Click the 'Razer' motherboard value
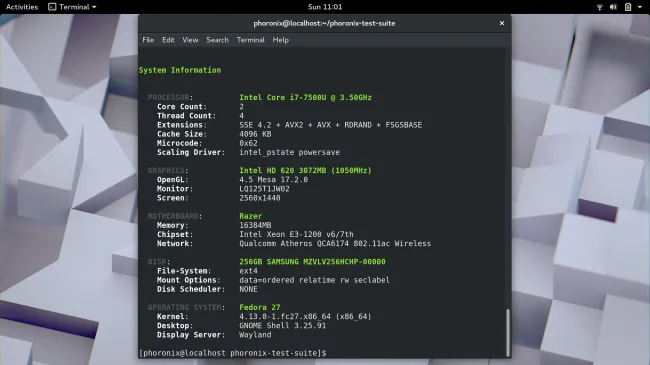The height and width of the screenshot is (365, 650). 250,216
